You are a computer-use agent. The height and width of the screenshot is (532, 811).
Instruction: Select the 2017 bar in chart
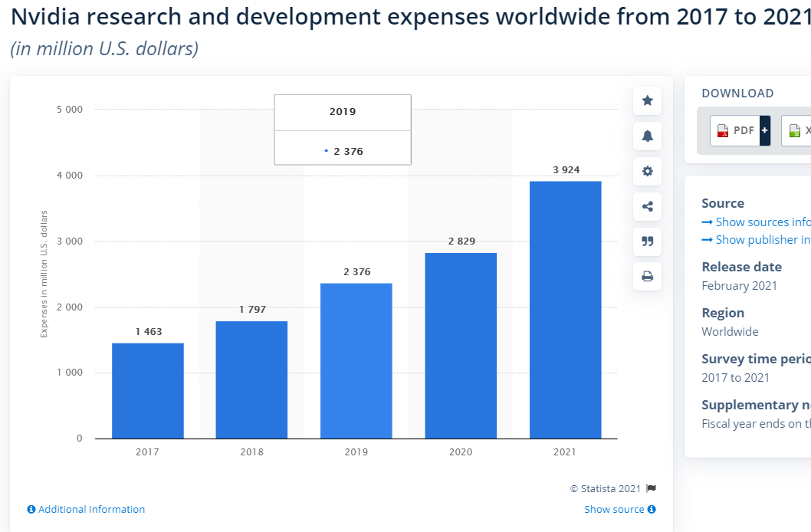[148, 391]
